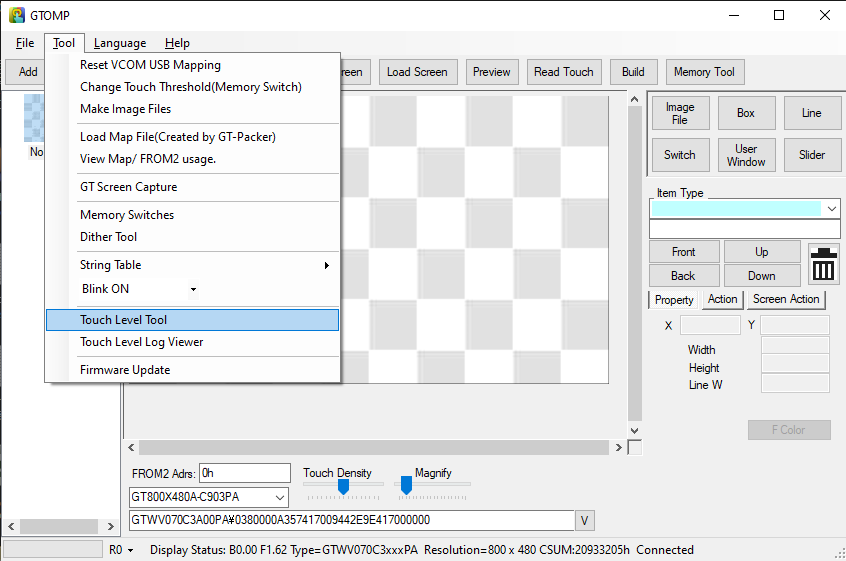Click the FROM2 Adrs input field
This screenshot has width=846, height=561.
pyautogui.click(x=245, y=473)
